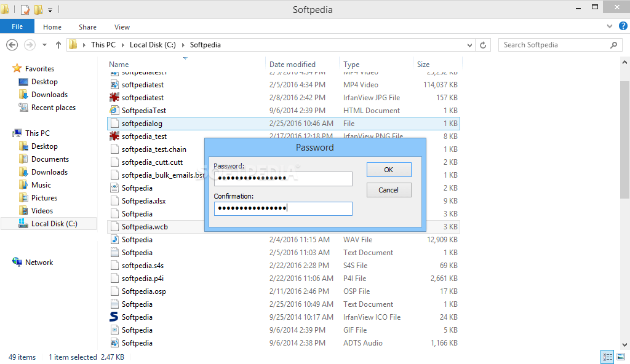Switch to Details view in status bar
Image resolution: width=630 pixels, height=364 pixels.
[607, 357]
